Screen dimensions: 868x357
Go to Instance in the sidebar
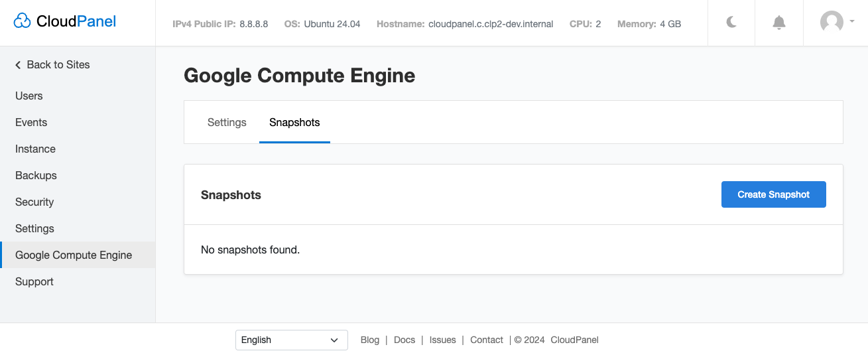tap(35, 149)
